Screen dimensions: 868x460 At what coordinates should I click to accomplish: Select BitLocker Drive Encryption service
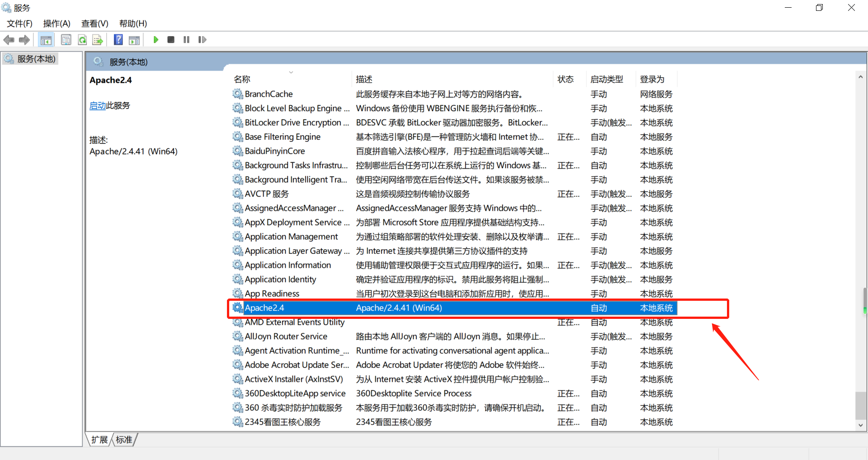(454, 123)
